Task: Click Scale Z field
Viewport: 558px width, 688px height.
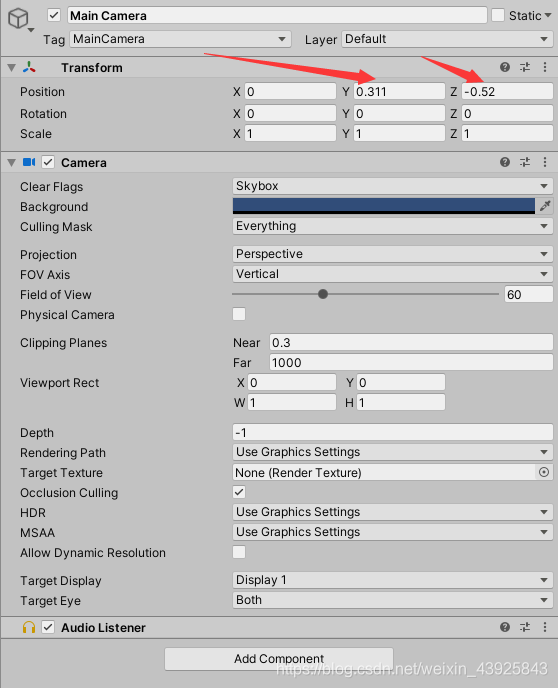Action: coord(507,133)
